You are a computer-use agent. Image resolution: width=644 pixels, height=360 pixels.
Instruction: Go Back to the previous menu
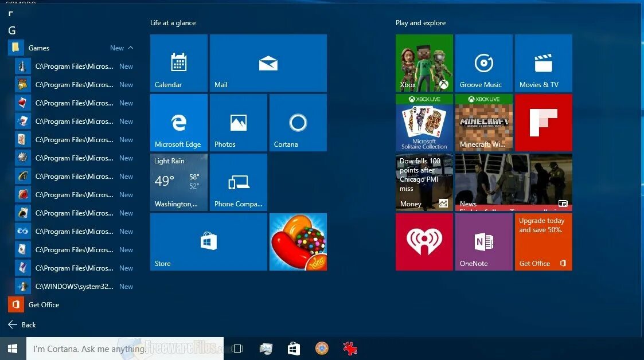(22, 324)
